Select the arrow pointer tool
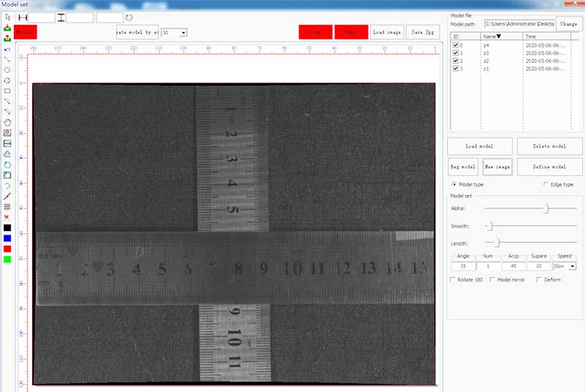 pos(7,17)
